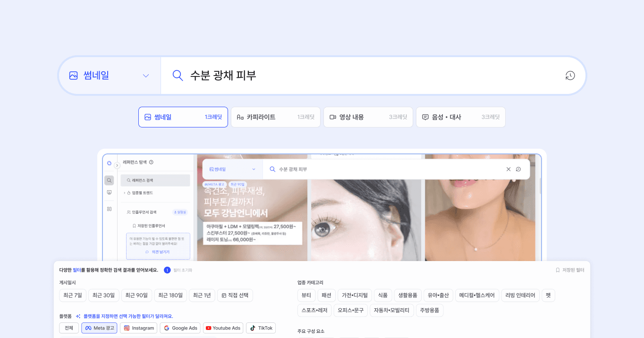Click the 의견 남기기 link
Viewport: 644px width, 338px height.
(x=158, y=252)
